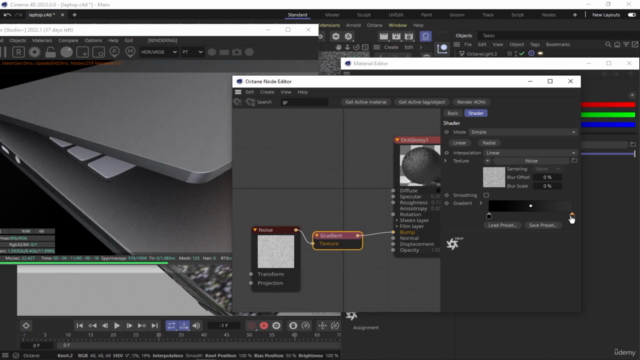Viewport: 640px width, 360px height.
Task: Open the Materials menu in Live Viewer
Action: 42,40
